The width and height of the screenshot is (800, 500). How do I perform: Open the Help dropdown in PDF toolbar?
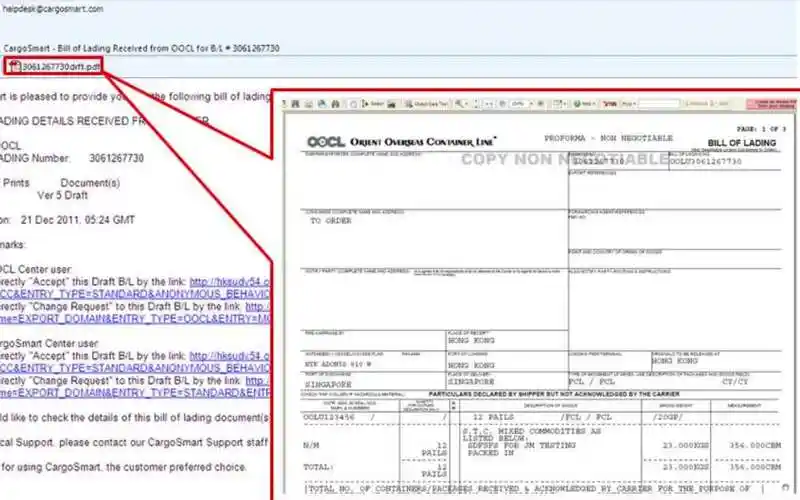pyautogui.click(x=587, y=104)
